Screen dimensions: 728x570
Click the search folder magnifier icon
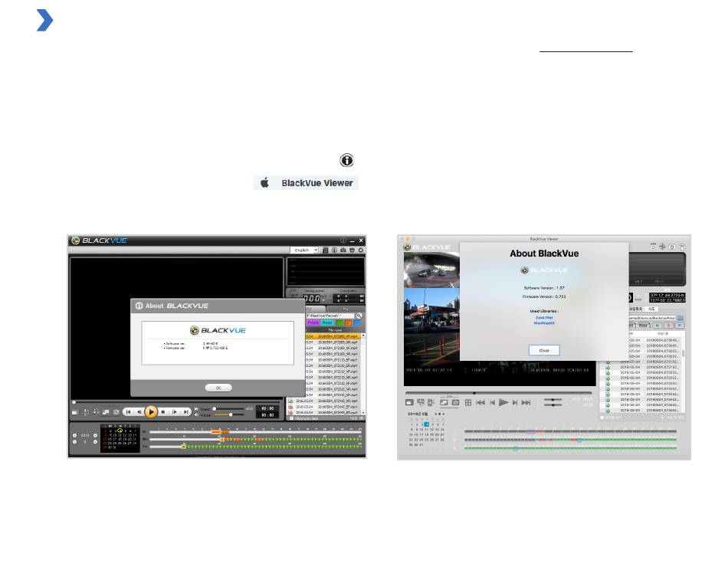[359, 316]
